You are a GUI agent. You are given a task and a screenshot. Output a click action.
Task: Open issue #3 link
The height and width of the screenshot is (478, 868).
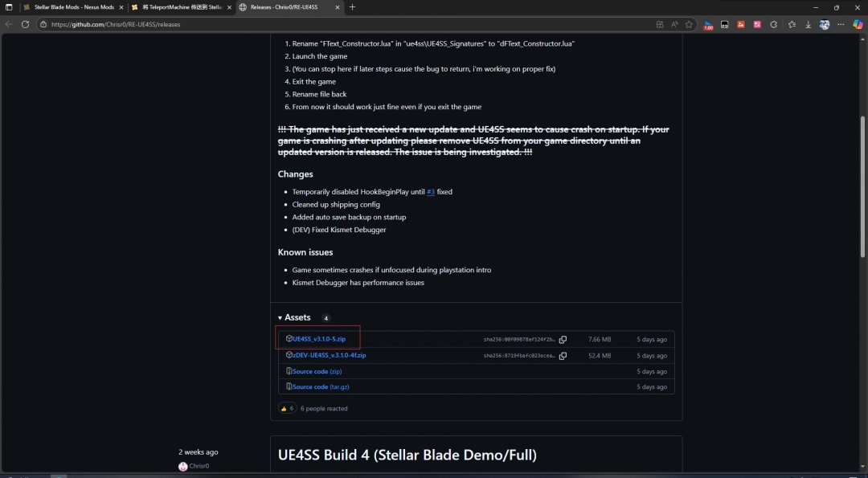tap(431, 192)
